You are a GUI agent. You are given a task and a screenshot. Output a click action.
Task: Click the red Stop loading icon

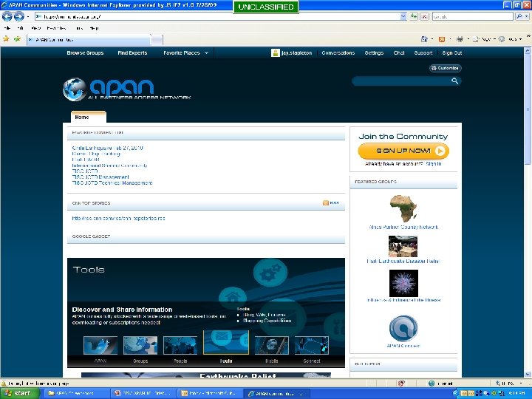pyautogui.click(x=424, y=16)
